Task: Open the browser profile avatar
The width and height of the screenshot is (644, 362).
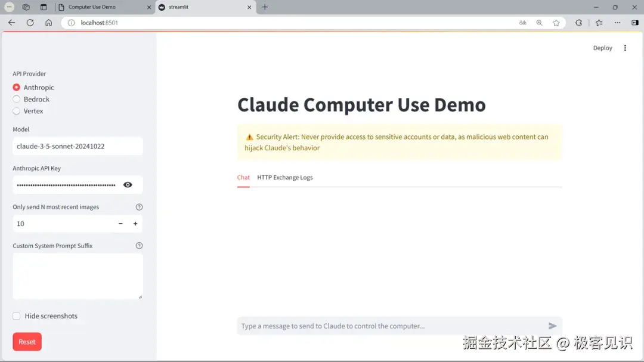Action: (x=9, y=7)
